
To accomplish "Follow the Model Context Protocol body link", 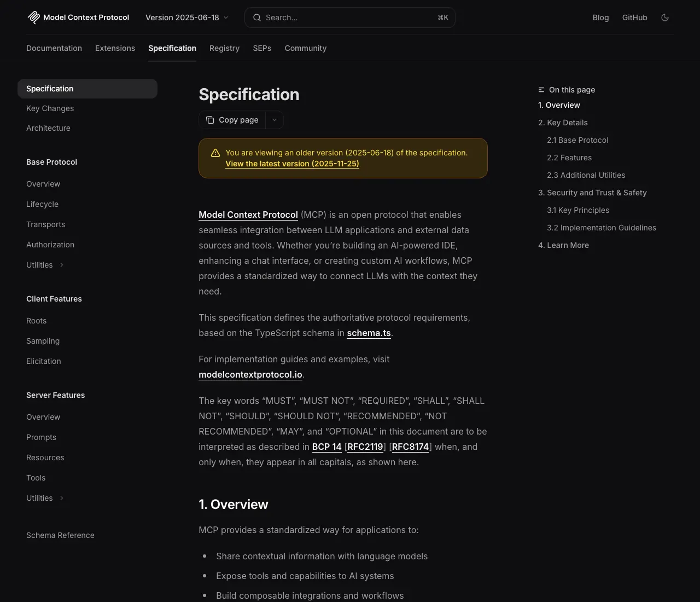I will 248,215.
